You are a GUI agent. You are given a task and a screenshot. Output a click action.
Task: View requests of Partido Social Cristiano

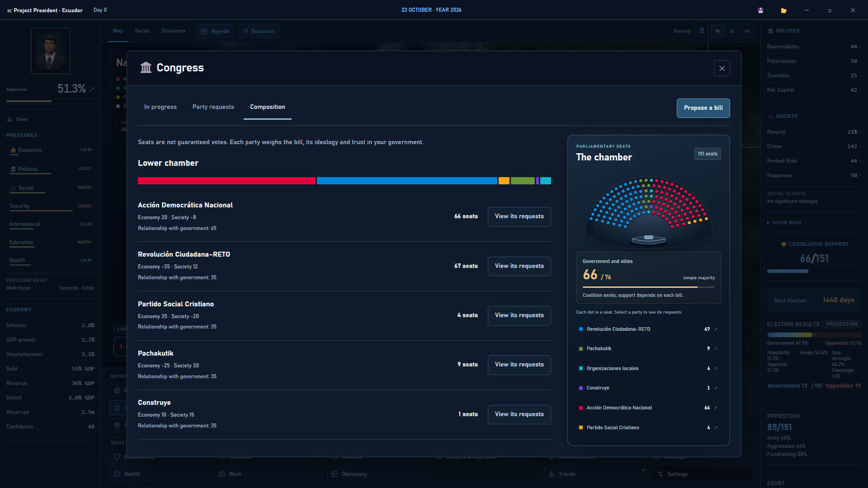(519, 315)
